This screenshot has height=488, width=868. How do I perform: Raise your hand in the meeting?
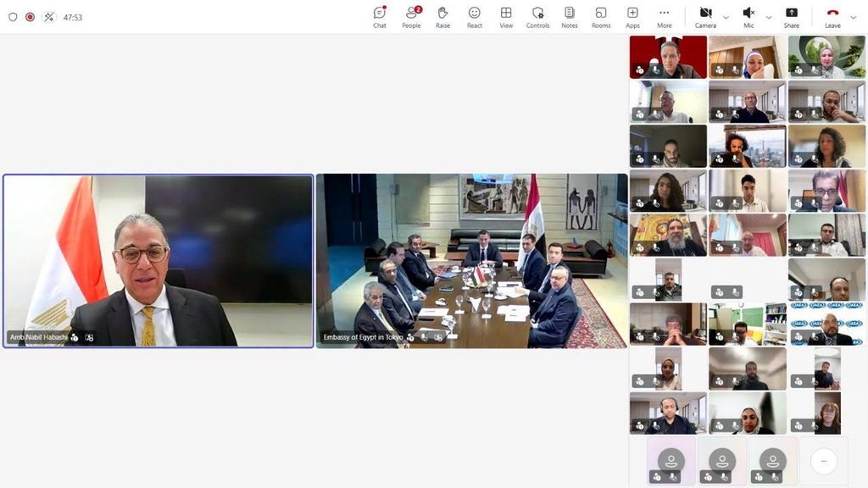(442, 17)
